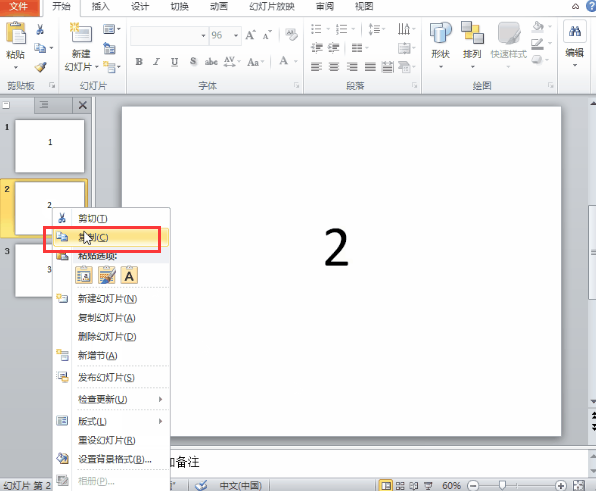596x491 pixels.
Task: Toggle Italic formatting
Action: point(156,62)
